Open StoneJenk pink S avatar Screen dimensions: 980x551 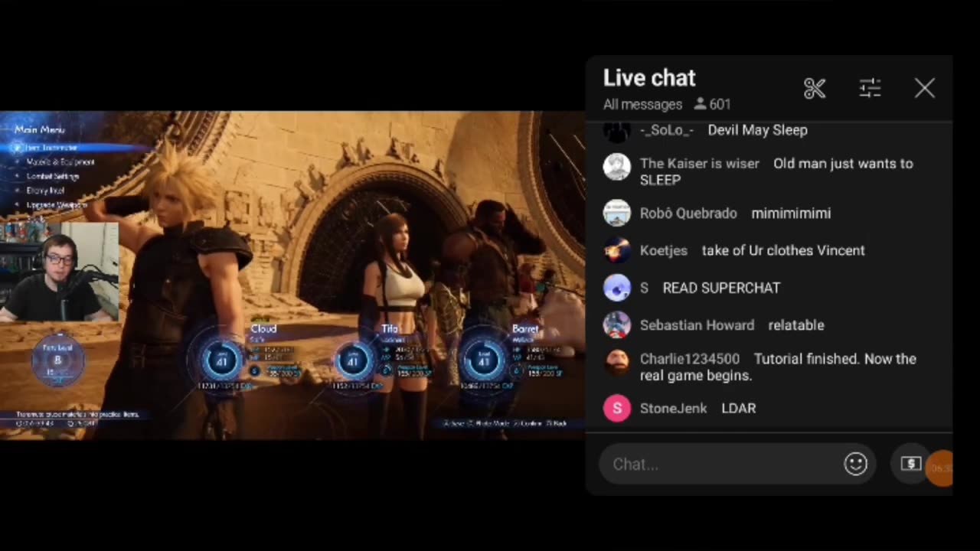pos(616,409)
